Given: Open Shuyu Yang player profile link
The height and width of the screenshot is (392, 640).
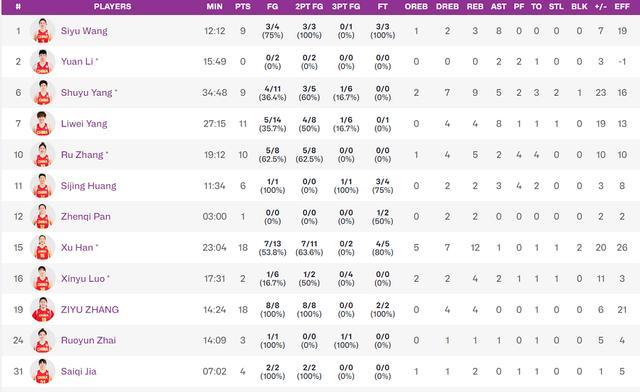Looking at the screenshot, I should [87, 93].
